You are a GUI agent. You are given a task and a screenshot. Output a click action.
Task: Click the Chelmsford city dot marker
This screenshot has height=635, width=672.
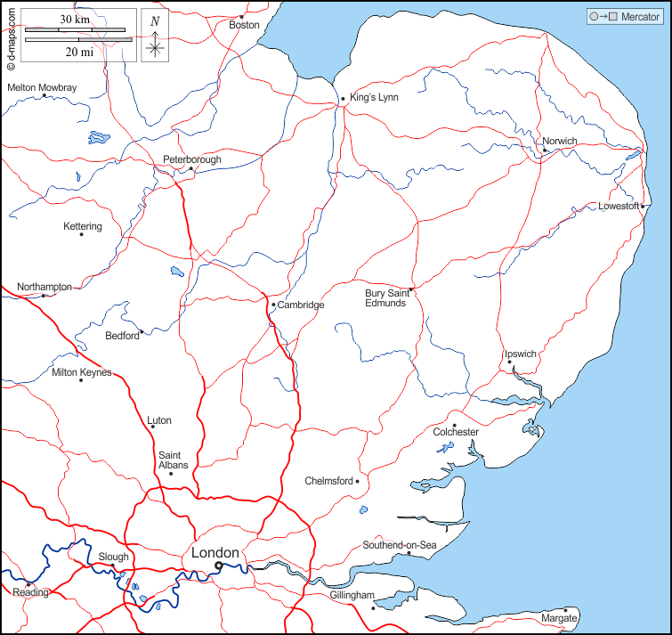pyautogui.click(x=357, y=481)
